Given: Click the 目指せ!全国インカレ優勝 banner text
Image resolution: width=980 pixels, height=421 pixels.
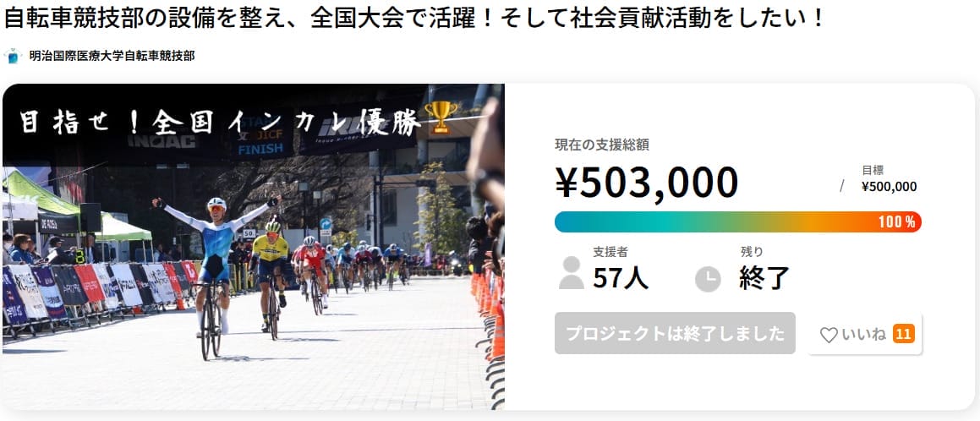Looking at the screenshot, I should (219, 122).
